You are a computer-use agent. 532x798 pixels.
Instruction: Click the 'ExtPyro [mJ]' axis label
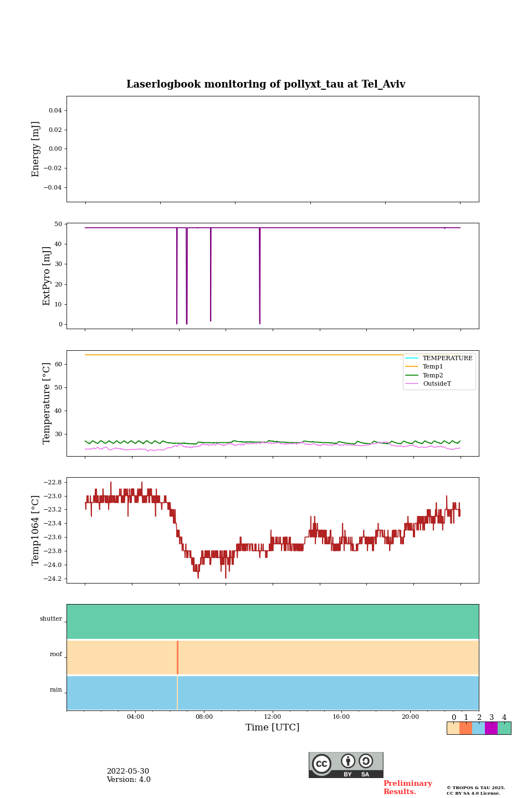coord(47,276)
